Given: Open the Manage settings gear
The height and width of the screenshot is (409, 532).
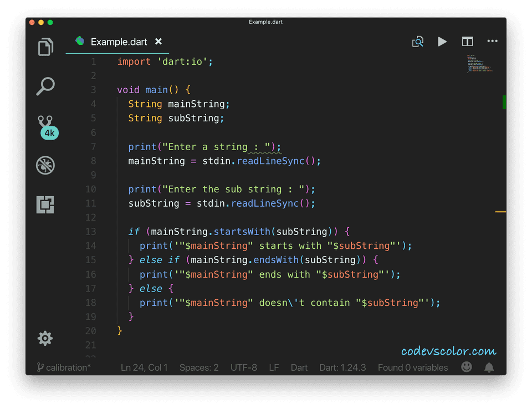Looking at the screenshot, I should [45, 338].
